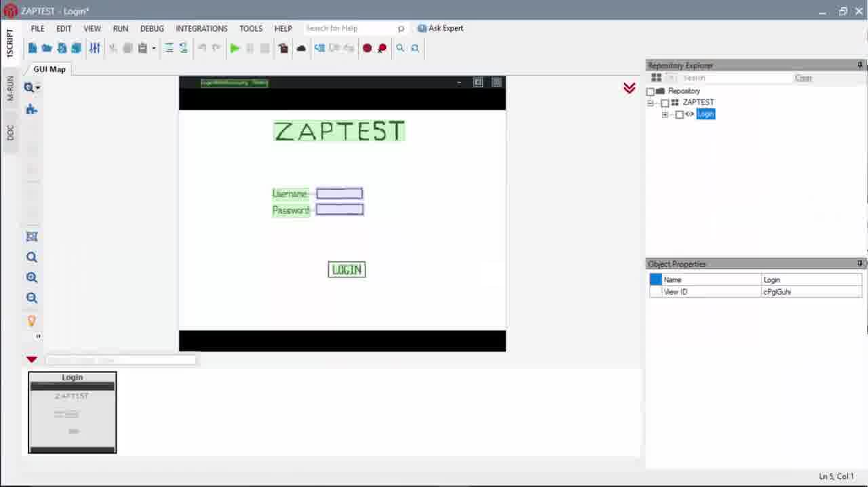868x487 pixels.
Task: Switch to the DOC side tab
Action: click(x=10, y=132)
